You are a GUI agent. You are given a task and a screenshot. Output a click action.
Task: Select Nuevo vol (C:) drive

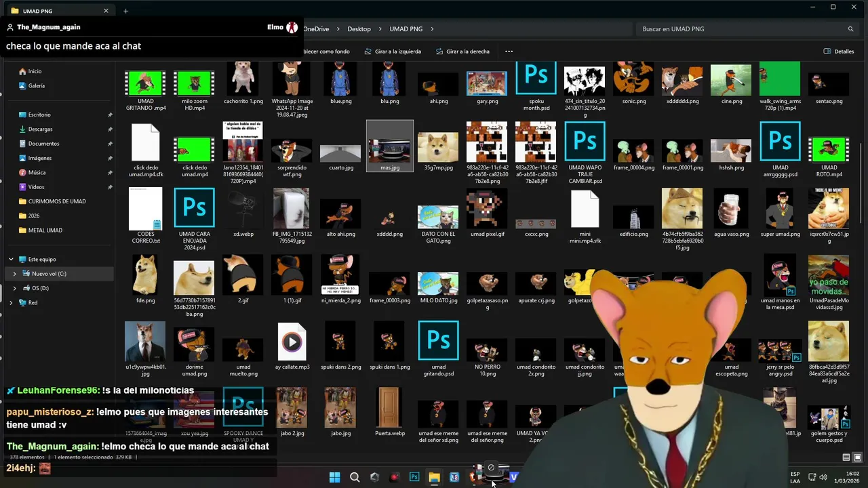[49, 274]
